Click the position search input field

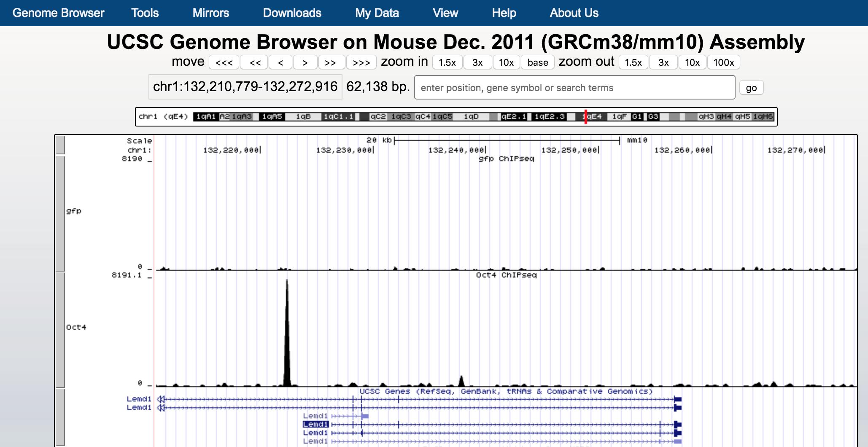point(574,88)
